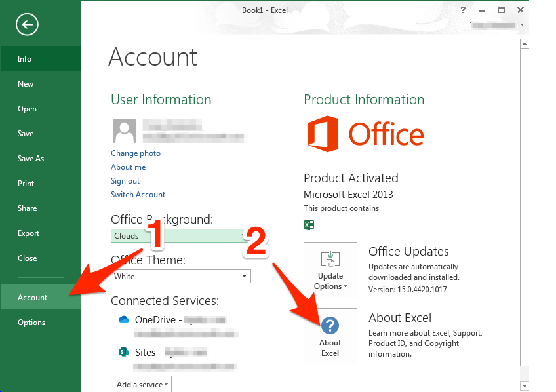Open the Office Background Clouds dropdown
Viewport: 556px width, 392px height.
(x=180, y=236)
